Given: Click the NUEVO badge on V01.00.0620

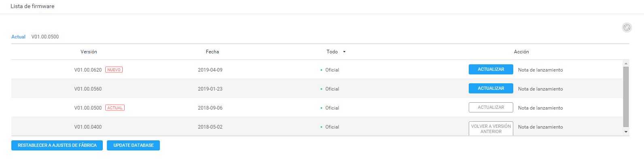Looking at the screenshot, I should [114, 70].
